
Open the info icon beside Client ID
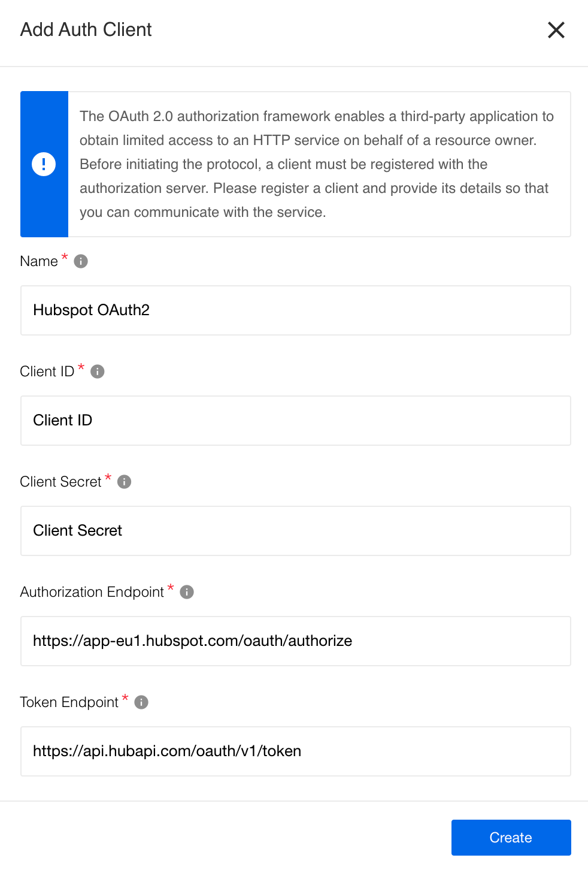click(x=98, y=371)
